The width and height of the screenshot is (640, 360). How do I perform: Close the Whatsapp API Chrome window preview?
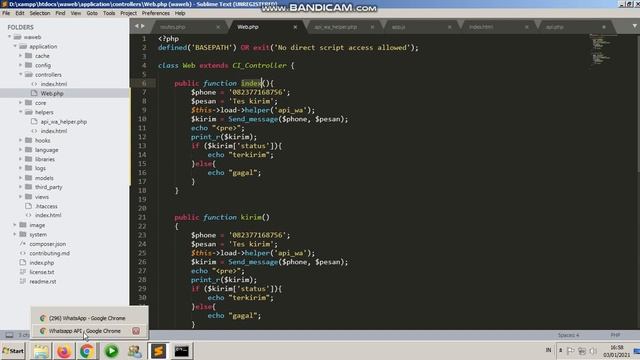(x=136, y=331)
